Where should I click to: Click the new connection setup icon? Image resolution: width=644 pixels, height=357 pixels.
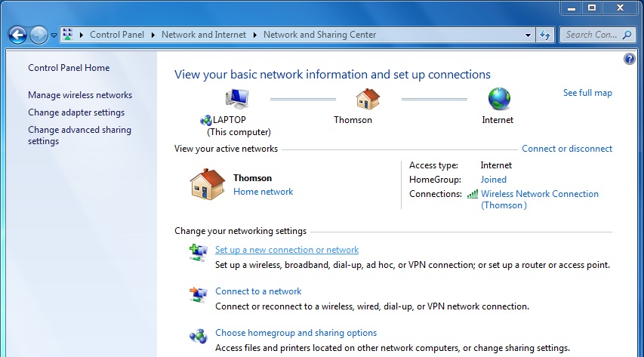pyautogui.click(x=199, y=252)
